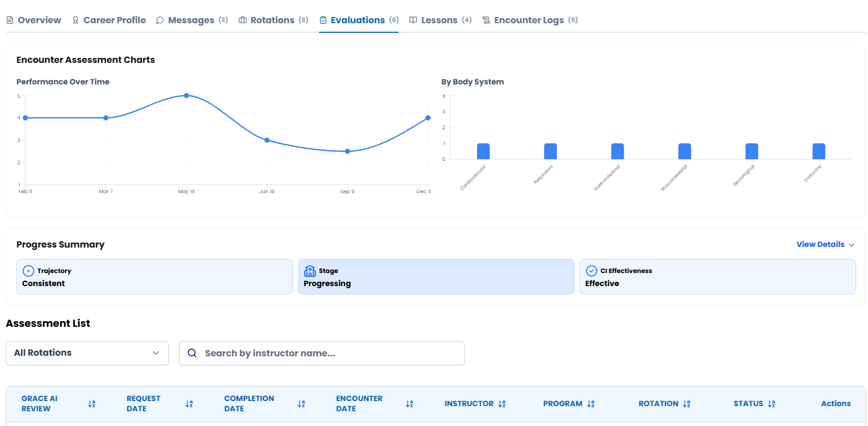This screenshot has width=868, height=426.
Task: Click the Mar 7 data point
Action: pos(106,118)
